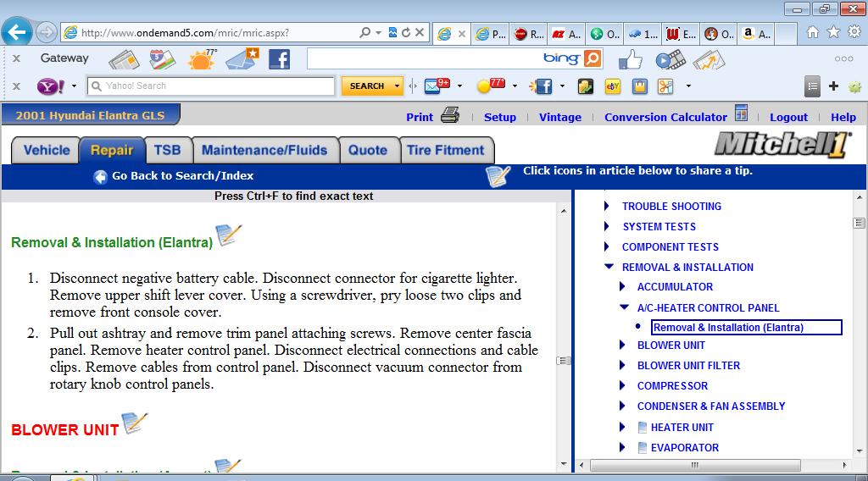Screen dimensions: 868x481
Task: Click the browser back arrow button
Action: (17, 32)
